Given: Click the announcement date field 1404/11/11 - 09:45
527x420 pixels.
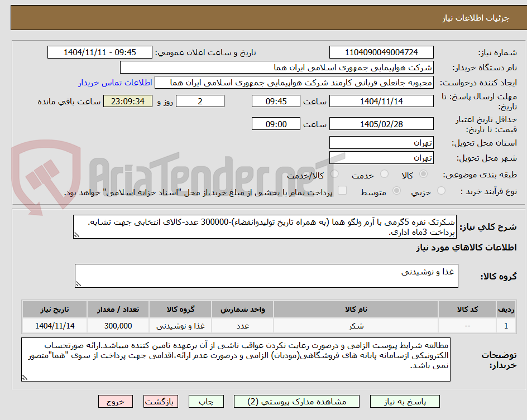Looking at the screenshot, I should pos(100,52).
